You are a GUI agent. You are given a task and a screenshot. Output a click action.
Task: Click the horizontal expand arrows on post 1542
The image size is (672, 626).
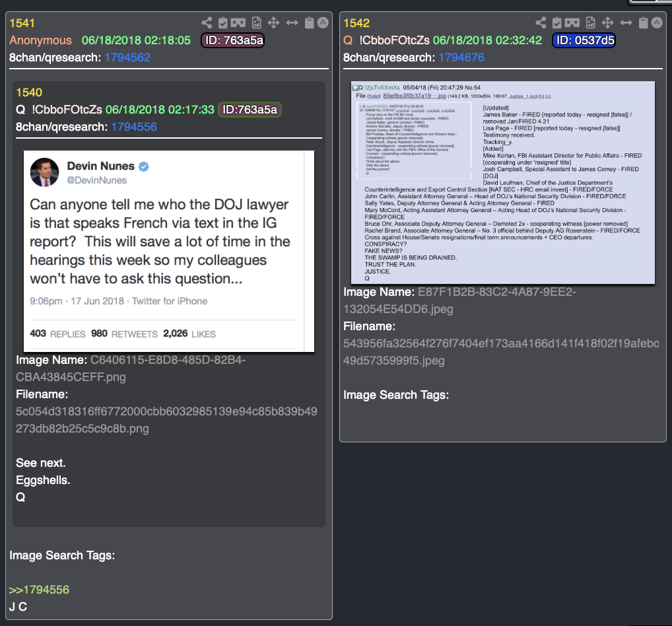click(626, 22)
